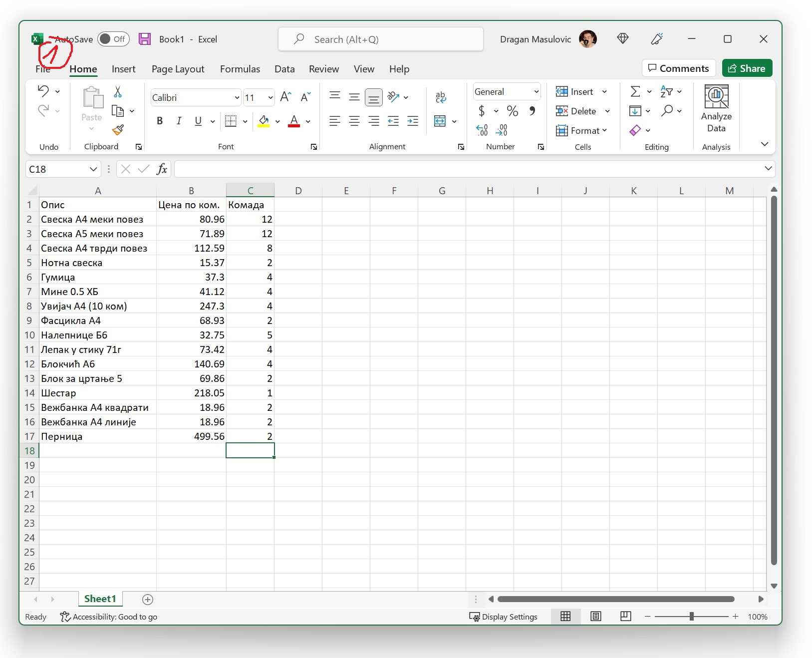The height and width of the screenshot is (658, 812).
Task: Open the View tab
Action: pyautogui.click(x=364, y=69)
